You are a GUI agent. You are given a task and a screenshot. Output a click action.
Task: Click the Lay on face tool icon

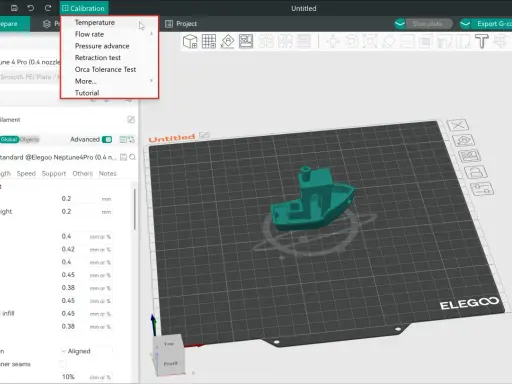(x=389, y=41)
